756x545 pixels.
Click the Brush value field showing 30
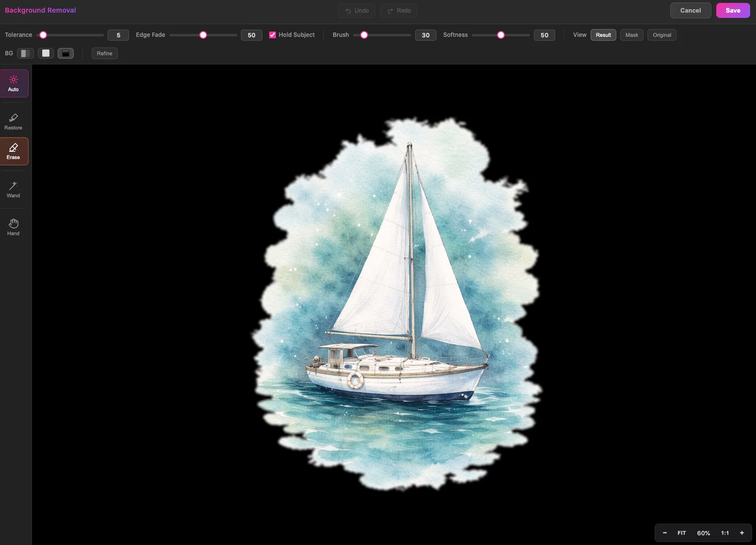[426, 35]
